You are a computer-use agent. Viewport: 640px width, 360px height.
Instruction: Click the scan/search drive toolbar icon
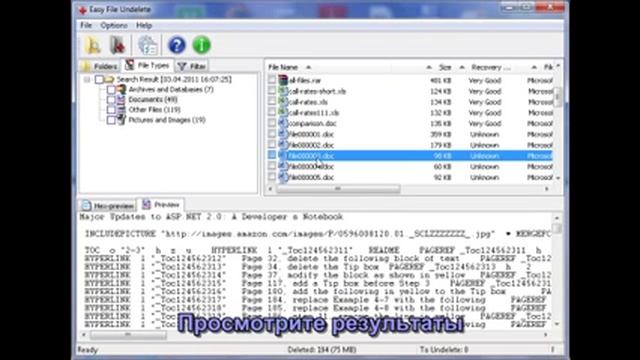pos(93,45)
